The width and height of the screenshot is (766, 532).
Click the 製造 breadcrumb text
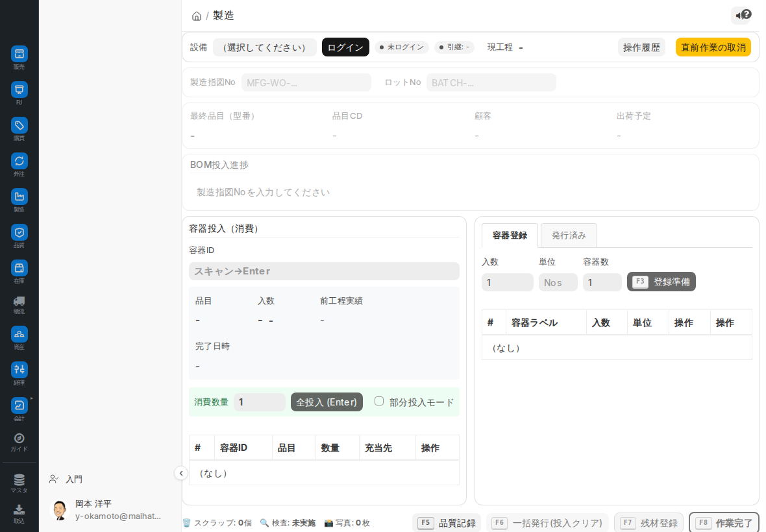tap(223, 16)
